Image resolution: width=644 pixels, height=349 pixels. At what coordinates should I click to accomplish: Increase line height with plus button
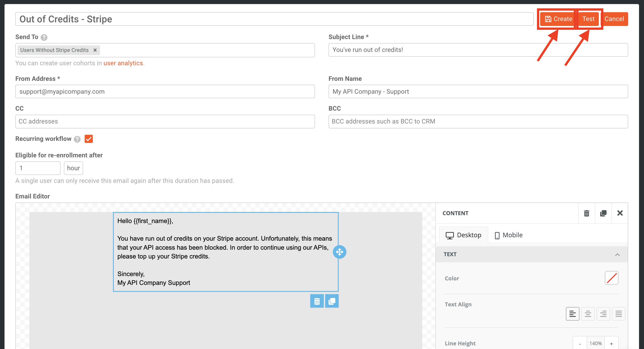tap(611, 344)
